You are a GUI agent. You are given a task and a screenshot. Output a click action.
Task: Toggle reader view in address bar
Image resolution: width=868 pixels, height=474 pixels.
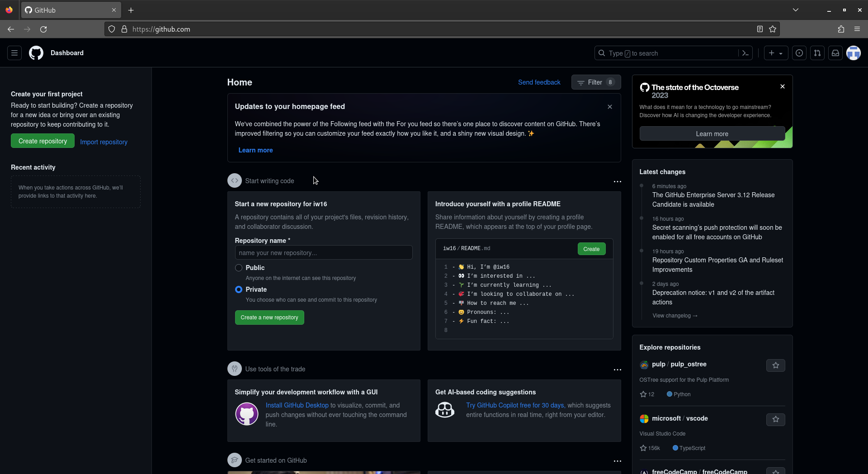click(x=760, y=29)
